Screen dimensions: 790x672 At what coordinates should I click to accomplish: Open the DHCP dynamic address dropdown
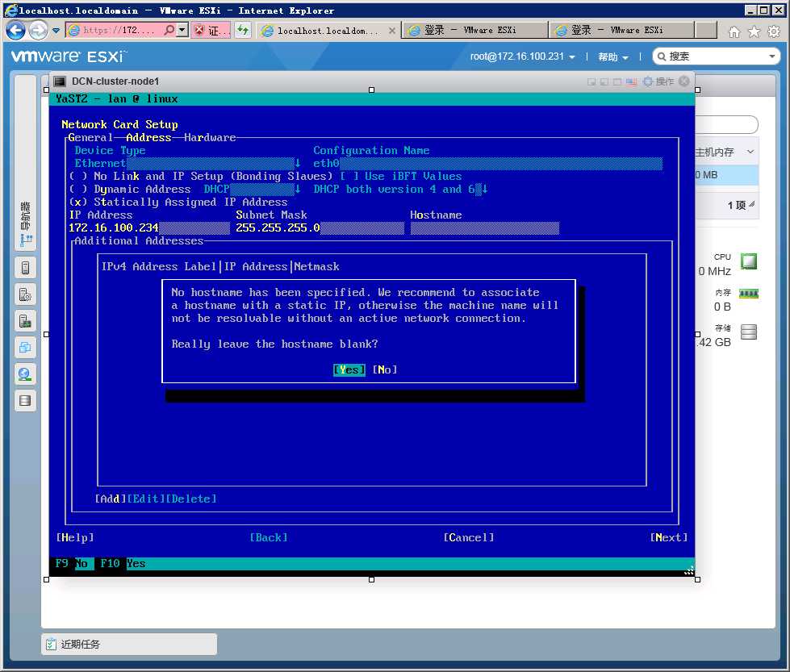253,190
